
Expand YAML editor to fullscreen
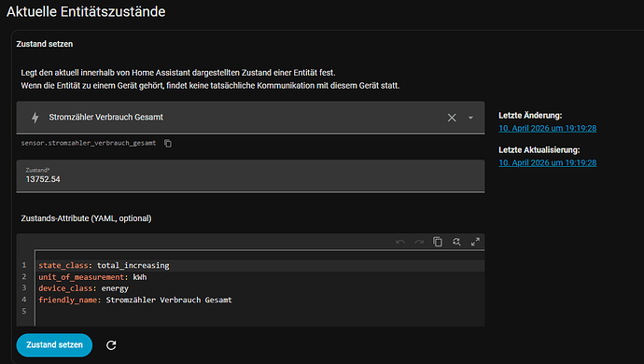click(475, 242)
